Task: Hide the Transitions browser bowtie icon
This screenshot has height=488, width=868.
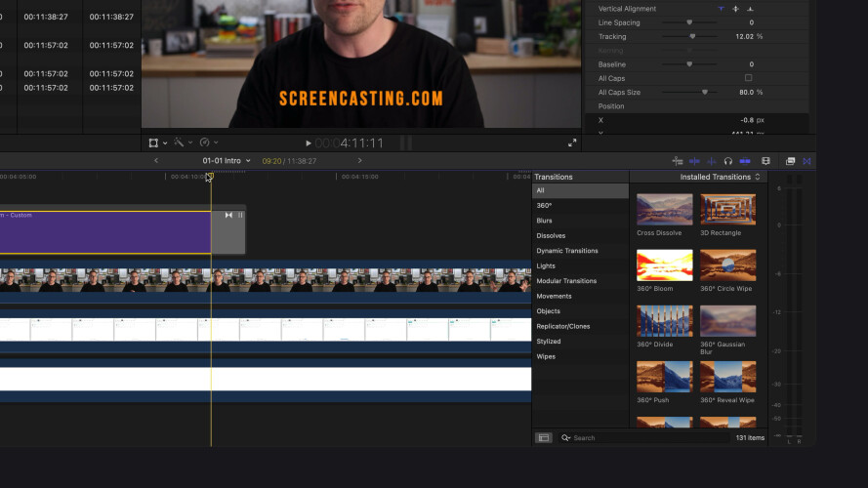Action: pos(807,161)
